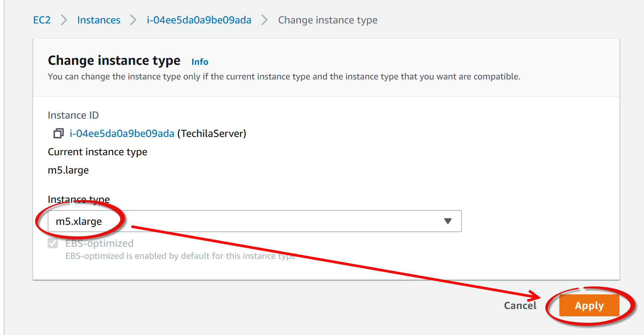Click the EBS-optimized checkbox label
The image size is (644, 335).
[99, 243]
